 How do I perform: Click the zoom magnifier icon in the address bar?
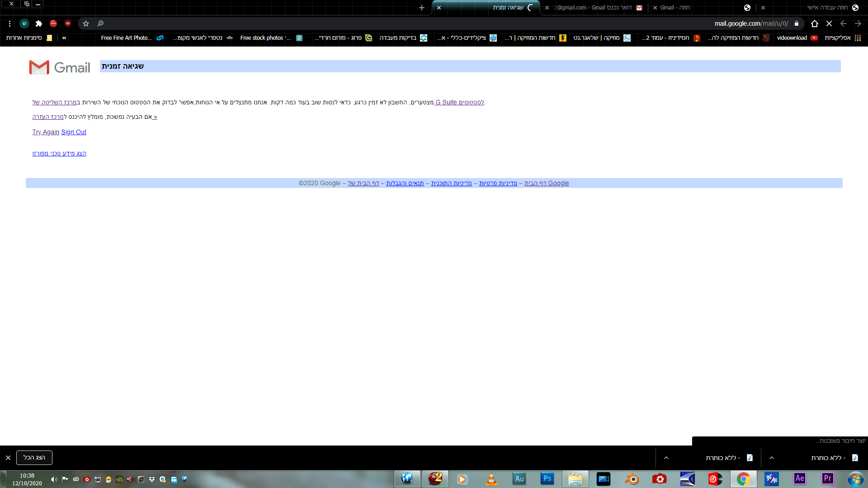[100, 23]
